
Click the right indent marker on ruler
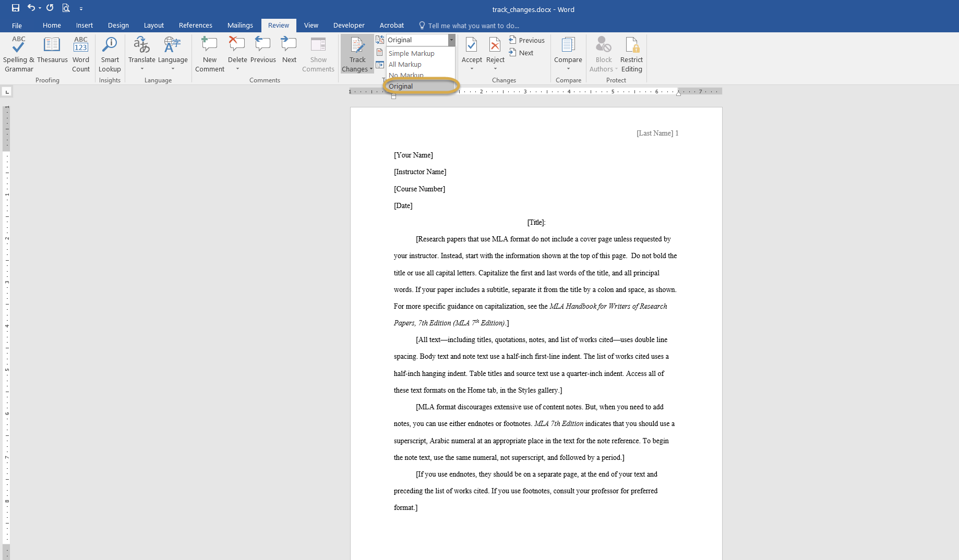(x=678, y=93)
